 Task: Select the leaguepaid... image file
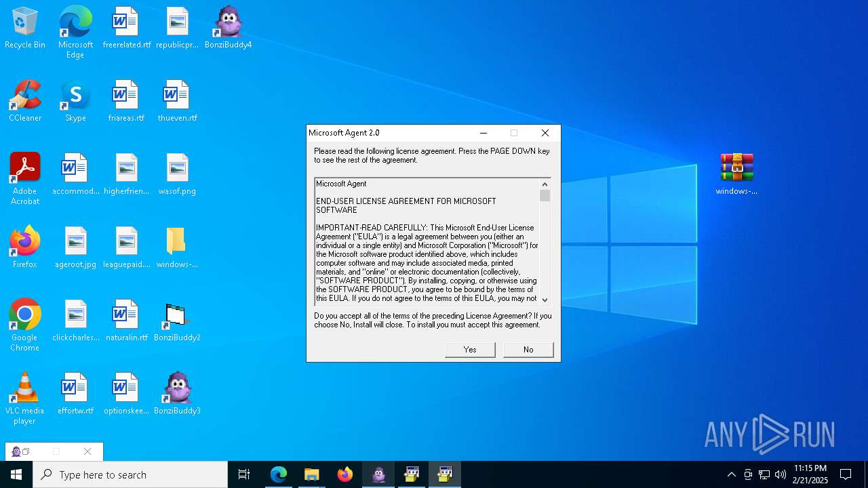tap(126, 247)
